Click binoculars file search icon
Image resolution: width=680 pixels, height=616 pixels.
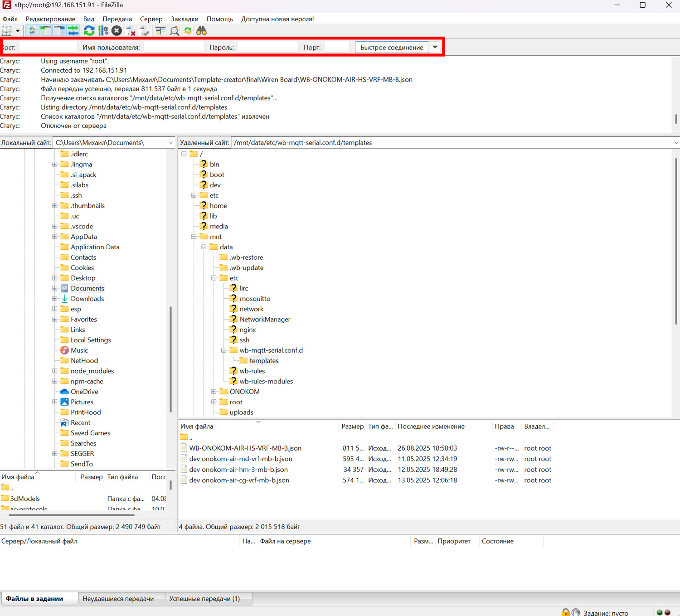coord(201,31)
